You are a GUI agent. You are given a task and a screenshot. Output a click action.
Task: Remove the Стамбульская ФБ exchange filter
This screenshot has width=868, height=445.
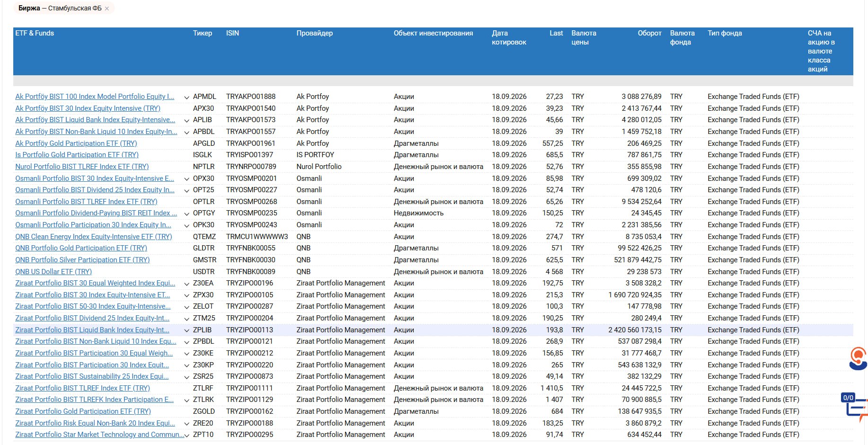107,9
